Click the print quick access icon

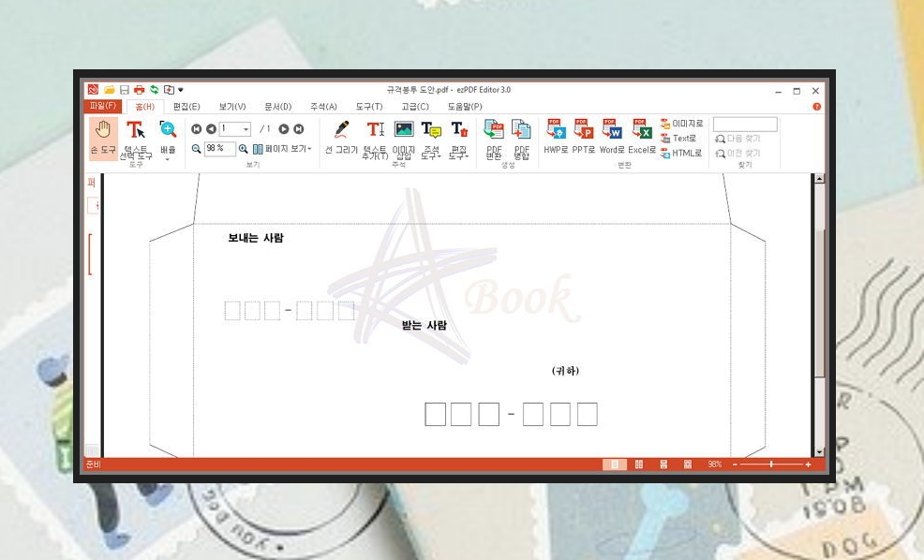click(x=139, y=90)
